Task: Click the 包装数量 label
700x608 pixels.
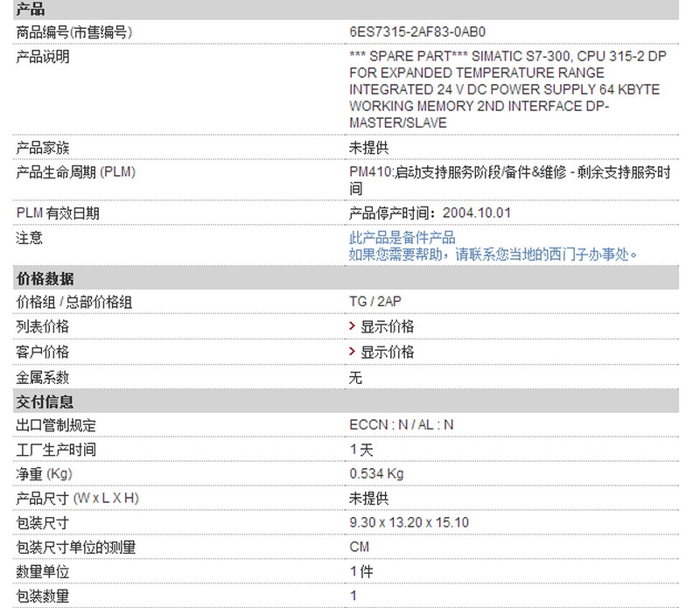Action: tap(43, 596)
